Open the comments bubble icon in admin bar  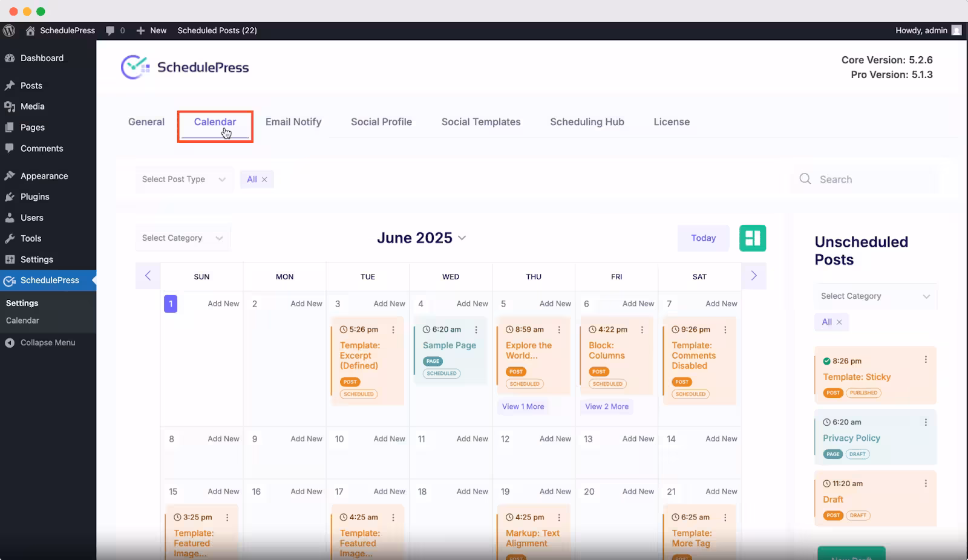pos(110,30)
